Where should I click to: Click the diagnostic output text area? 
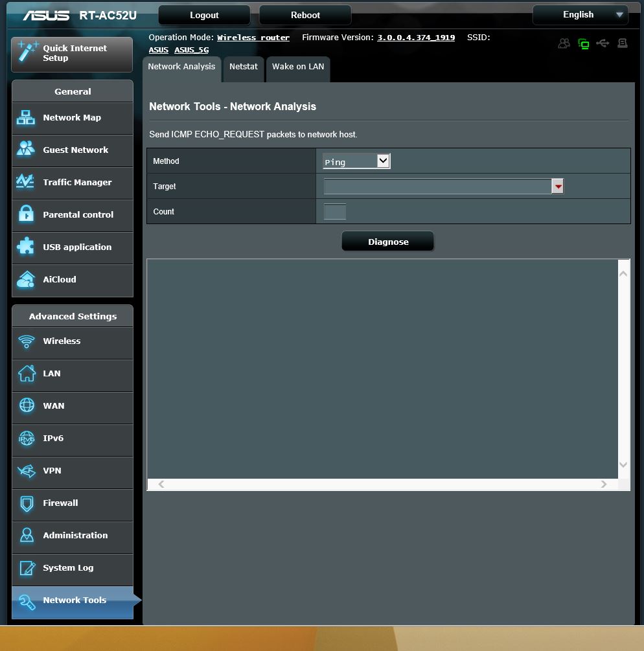382,369
